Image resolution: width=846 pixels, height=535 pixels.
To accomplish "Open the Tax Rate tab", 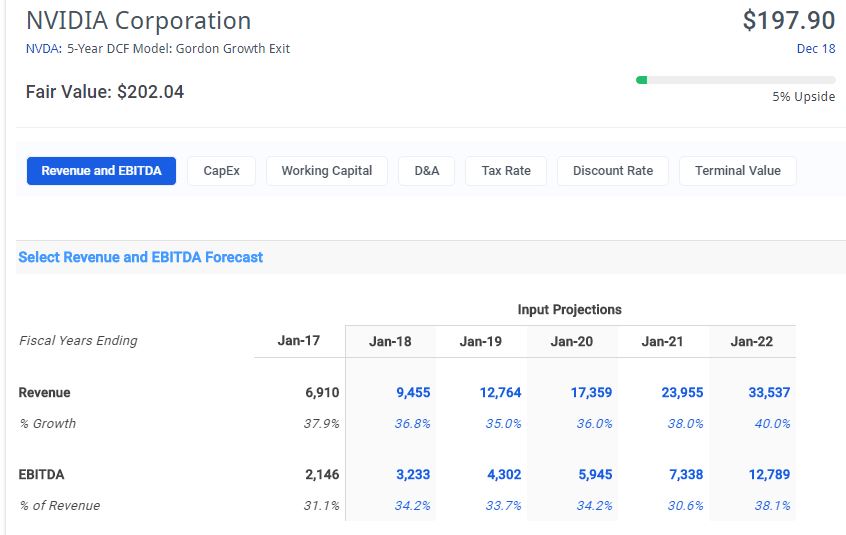I will click(x=505, y=171).
